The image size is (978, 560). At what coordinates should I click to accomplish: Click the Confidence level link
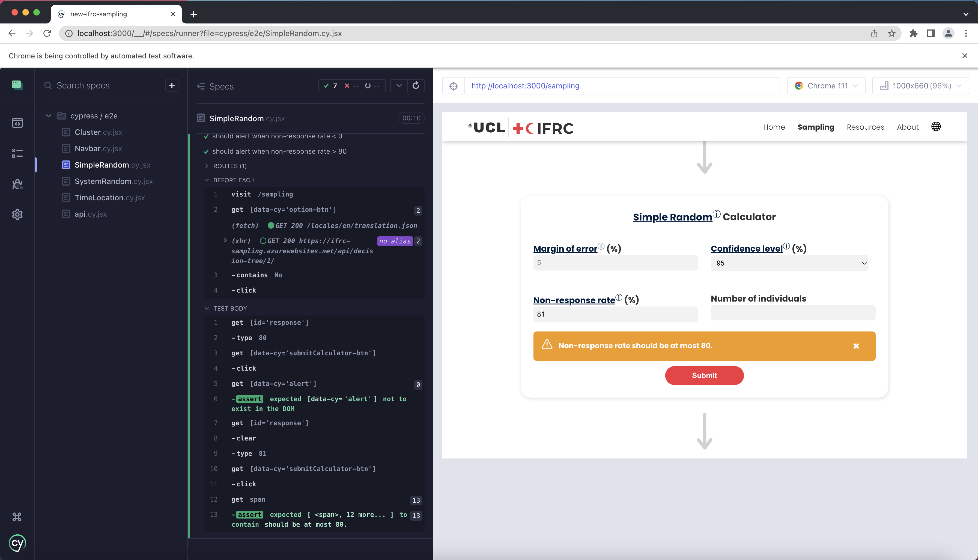click(747, 248)
